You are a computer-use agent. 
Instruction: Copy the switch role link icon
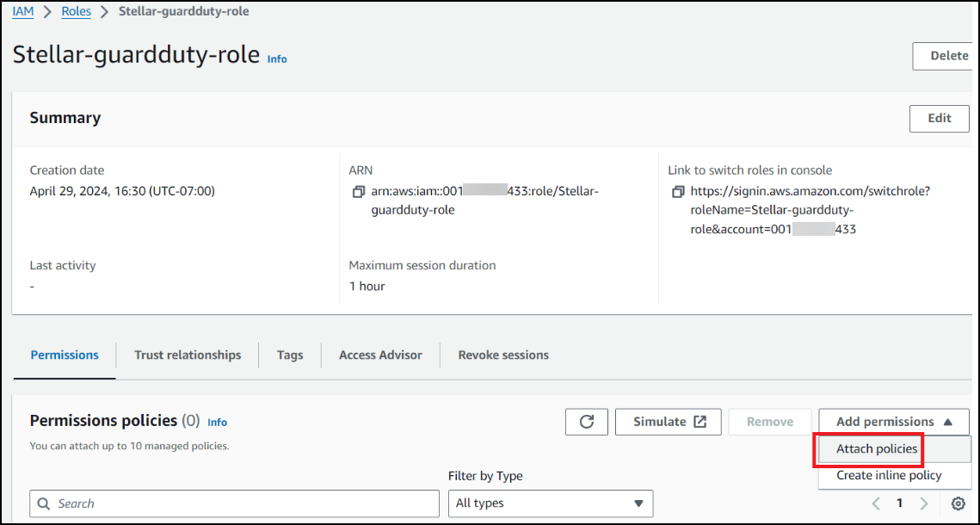pyautogui.click(x=678, y=192)
